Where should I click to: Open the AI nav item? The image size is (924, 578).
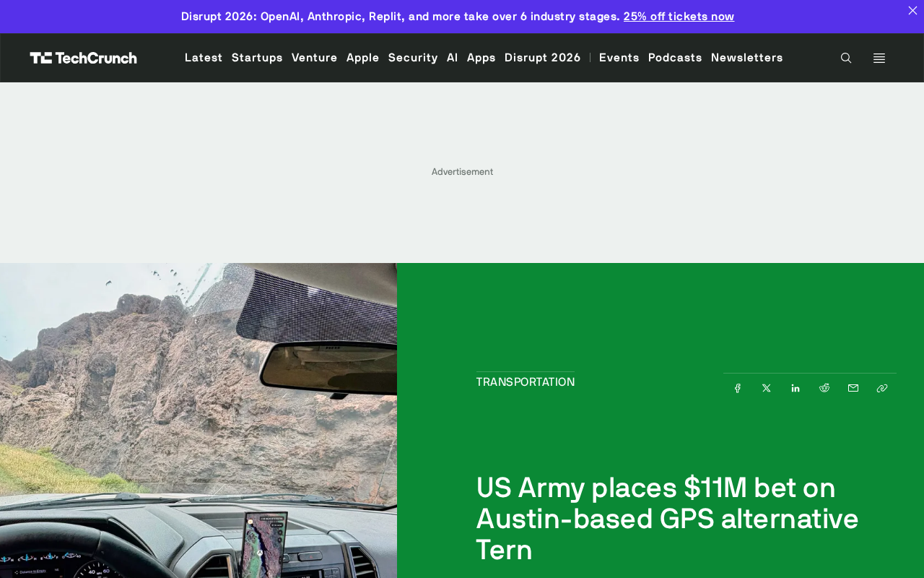coord(453,57)
